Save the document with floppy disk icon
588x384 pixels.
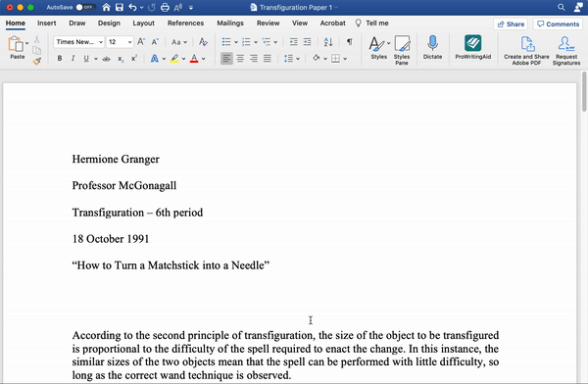click(120, 7)
